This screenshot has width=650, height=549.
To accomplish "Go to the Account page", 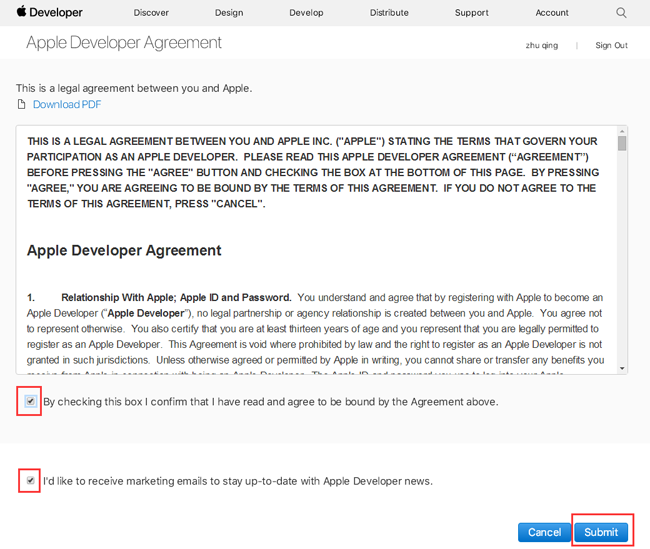I will click(x=552, y=13).
